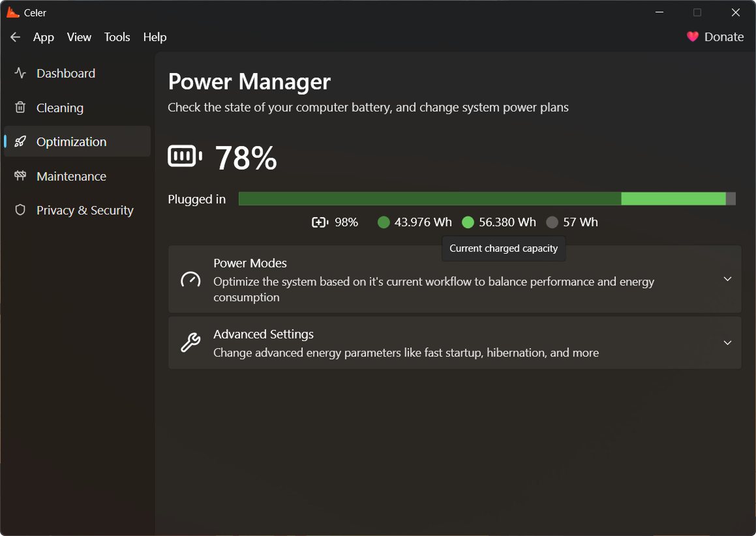
Task: Click the Dashboard pulse icon
Action: [20, 73]
